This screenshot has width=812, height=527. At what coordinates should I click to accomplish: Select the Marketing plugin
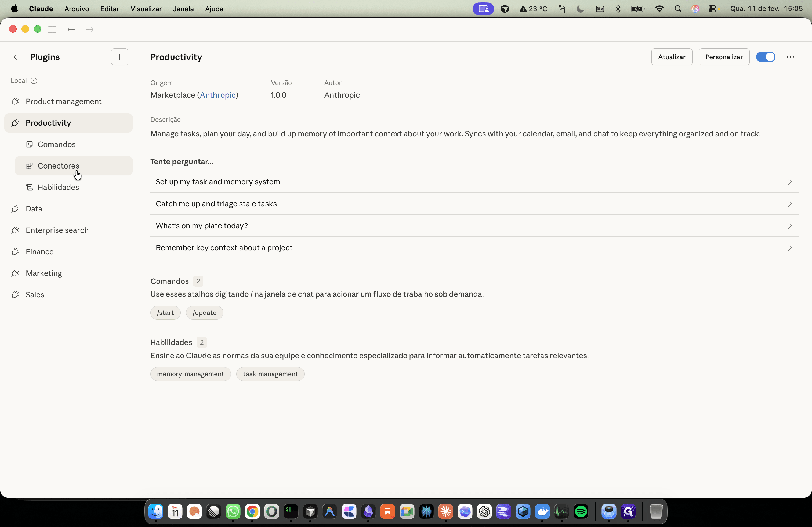point(68,273)
